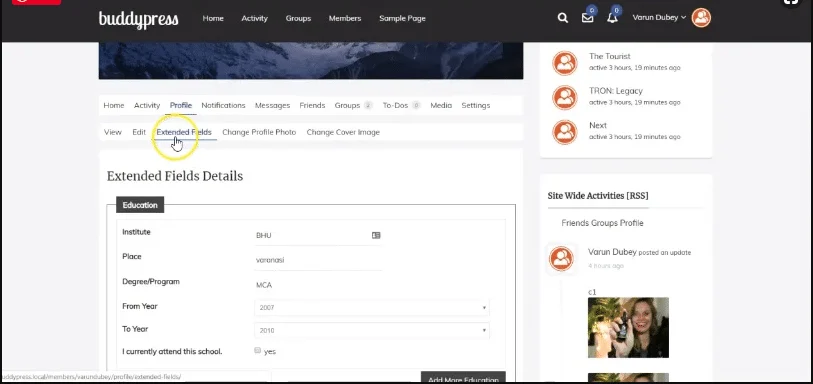Screen dimensions: 813x384
Task: Open Sample Page in top navigation
Action: click(x=402, y=18)
